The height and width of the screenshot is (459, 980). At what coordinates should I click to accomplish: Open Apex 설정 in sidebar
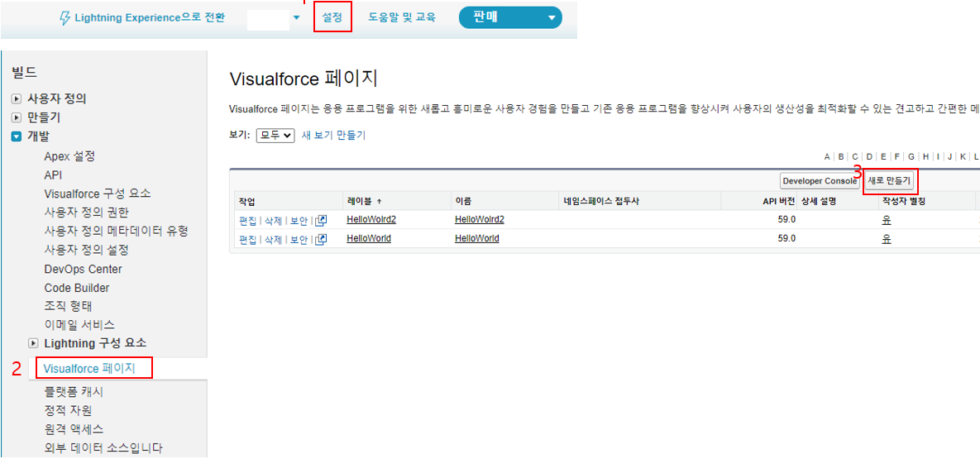pos(69,156)
